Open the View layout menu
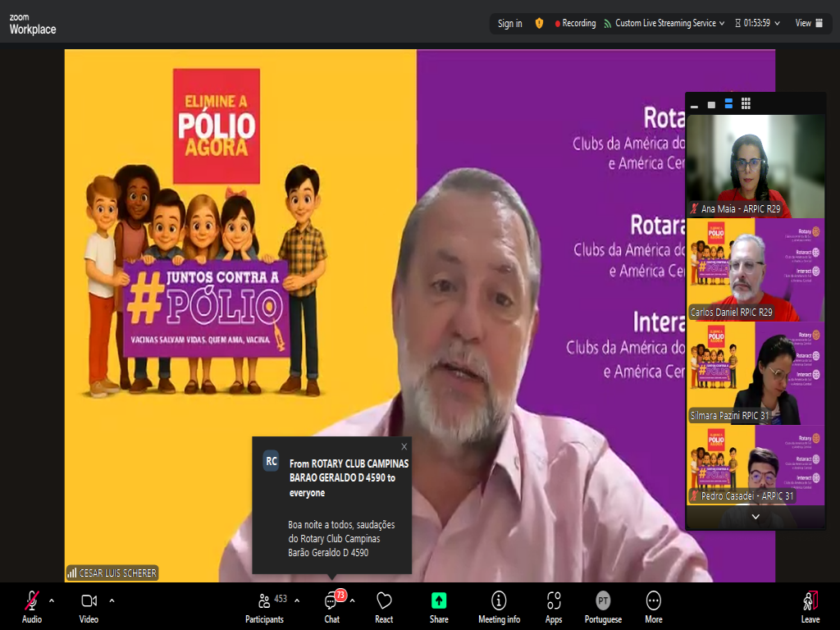 point(807,24)
